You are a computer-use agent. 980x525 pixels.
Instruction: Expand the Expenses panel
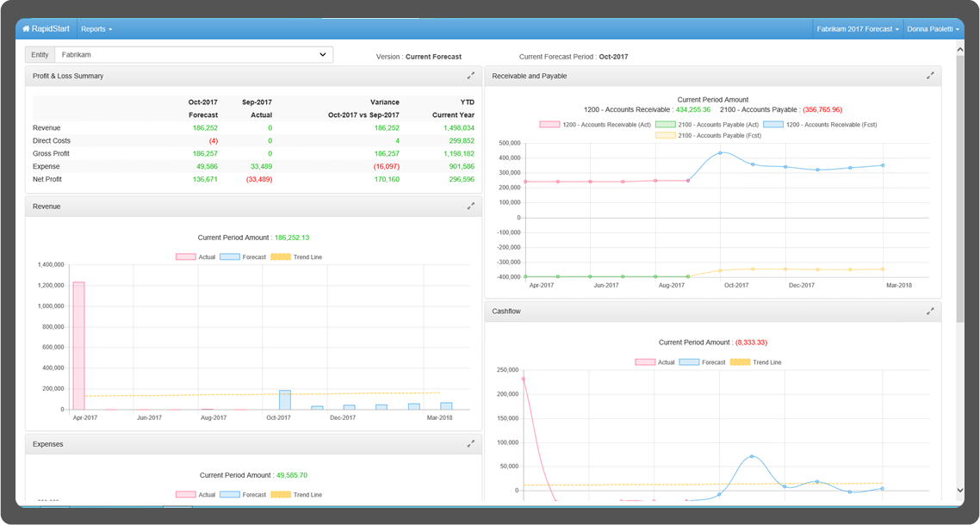pyautogui.click(x=471, y=443)
